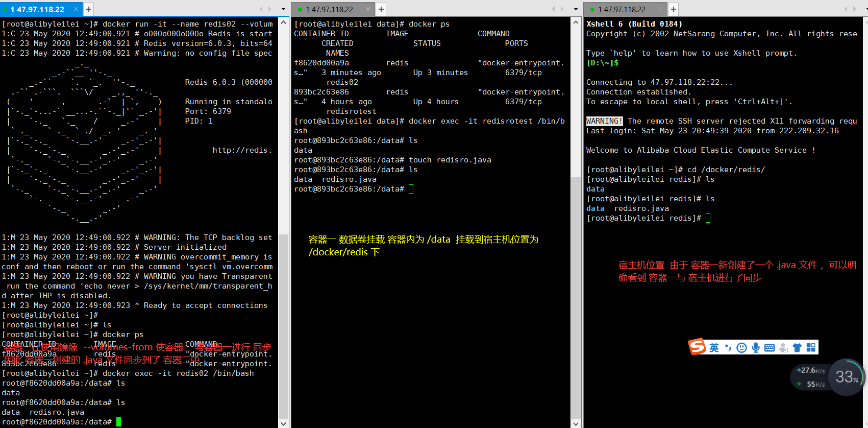Click the left terminal scrollbar down arrow
Viewport: 868px width, 428px height.
pyautogui.click(x=284, y=423)
